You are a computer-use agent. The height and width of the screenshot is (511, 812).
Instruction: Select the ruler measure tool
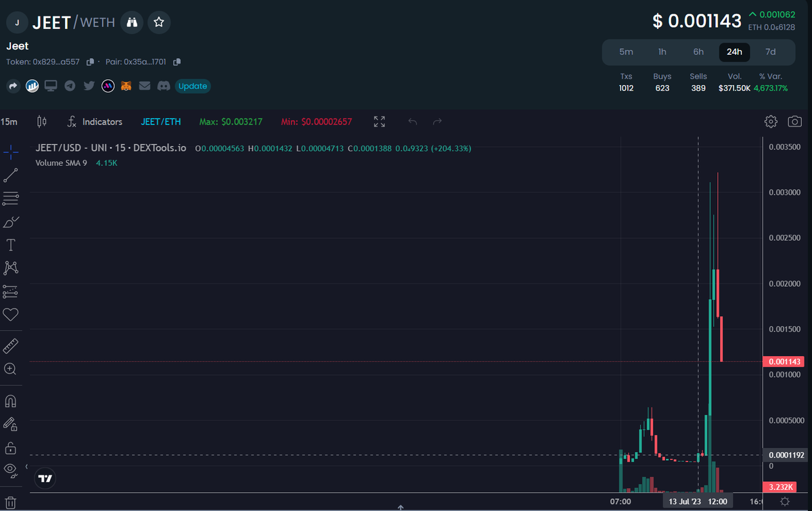(x=11, y=346)
